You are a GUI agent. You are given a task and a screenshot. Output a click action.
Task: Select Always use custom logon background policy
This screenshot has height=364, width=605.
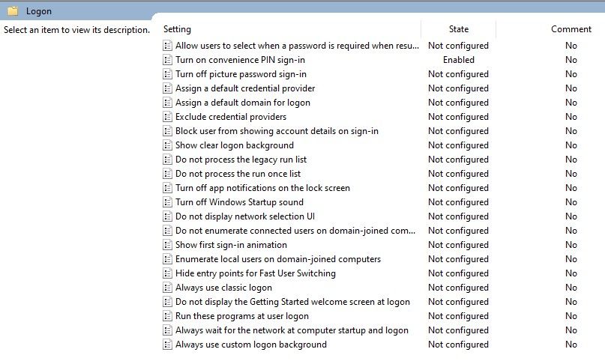251,345
